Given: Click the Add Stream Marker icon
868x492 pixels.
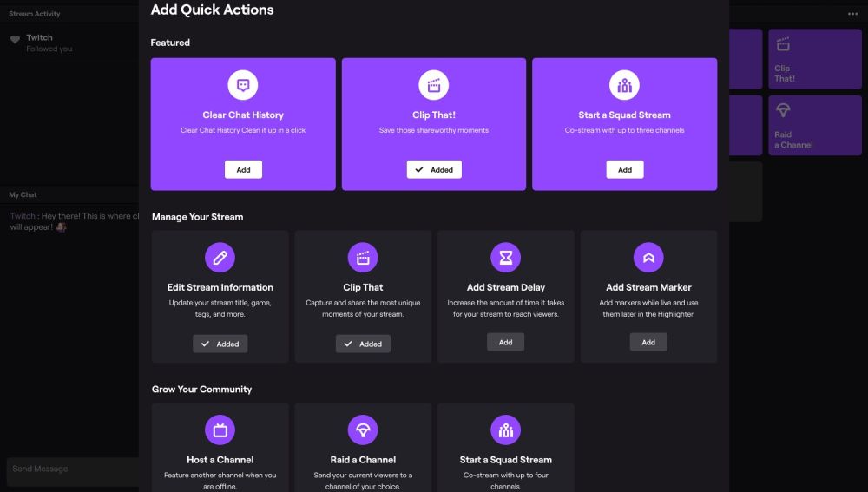Looking at the screenshot, I should (648, 258).
